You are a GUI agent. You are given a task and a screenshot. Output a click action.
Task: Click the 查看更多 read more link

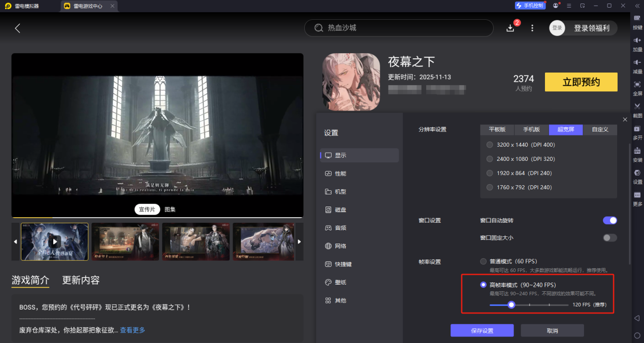point(132,329)
